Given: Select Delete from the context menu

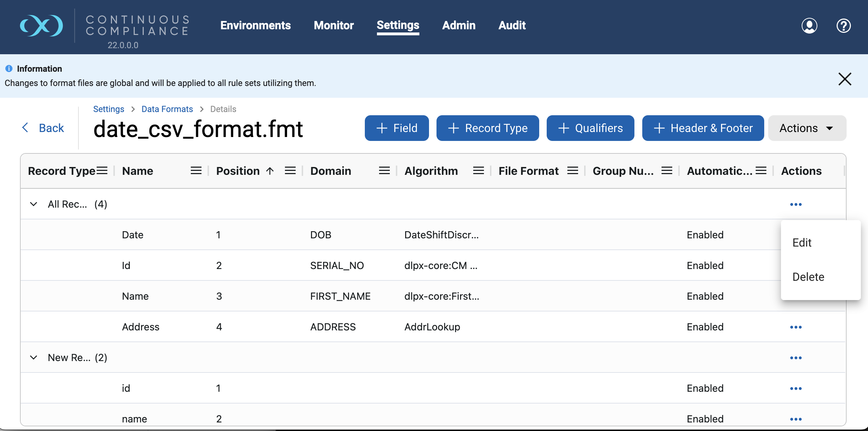Looking at the screenshot, I should point(808,277).
